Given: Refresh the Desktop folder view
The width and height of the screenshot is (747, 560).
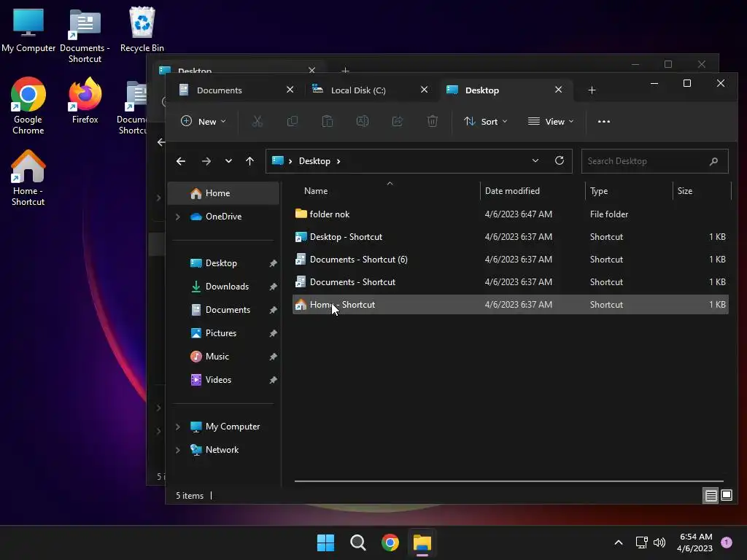Looking at the screenshot, I should tap(560, 160).
